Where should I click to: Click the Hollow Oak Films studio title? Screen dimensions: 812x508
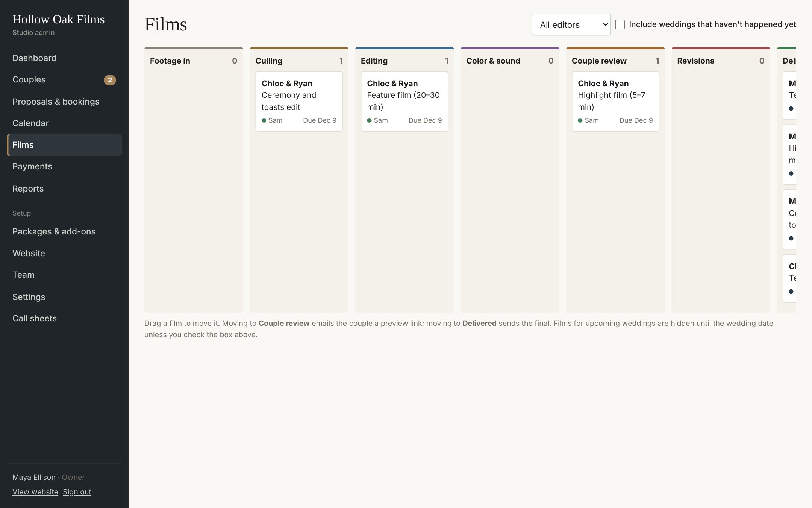(x=59, y=19)
